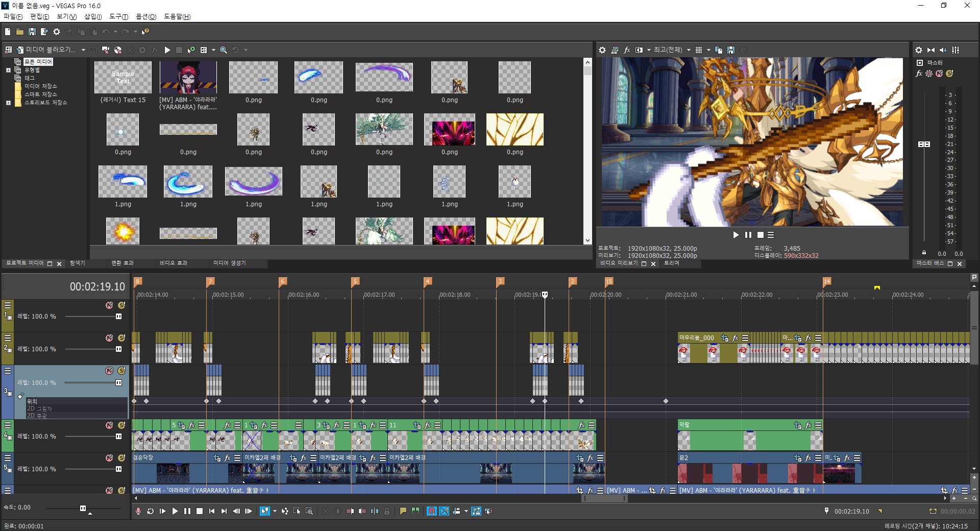Open the Auto Ripple mode dropdown arrow
This screenshot has width=980, height=531.
tap(466, 511)
